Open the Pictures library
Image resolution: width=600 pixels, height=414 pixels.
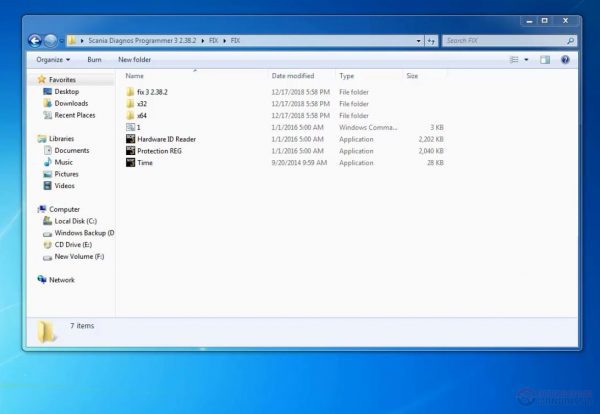point(66,174)
